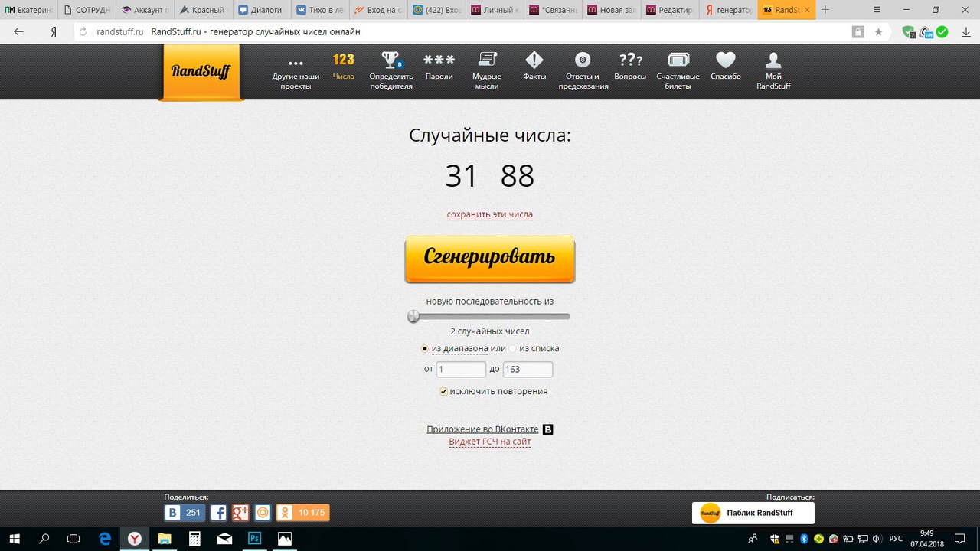980x551 pixels.
Task: Share via the VKontakte icon in footer
Action: (172, 512)
